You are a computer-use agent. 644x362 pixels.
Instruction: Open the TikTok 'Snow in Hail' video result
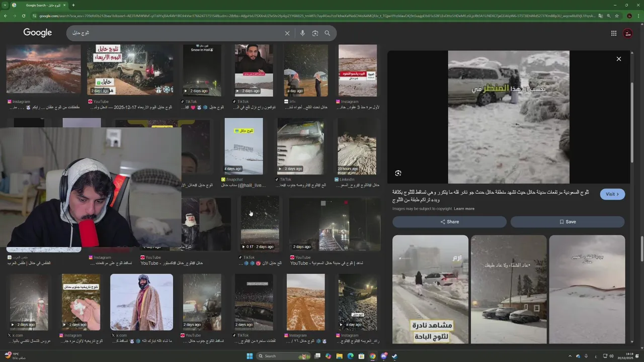pos(202,70)
